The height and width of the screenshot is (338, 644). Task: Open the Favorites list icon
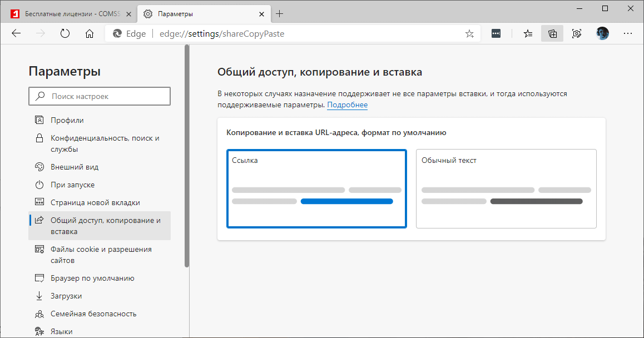click(x=527, y=33)
